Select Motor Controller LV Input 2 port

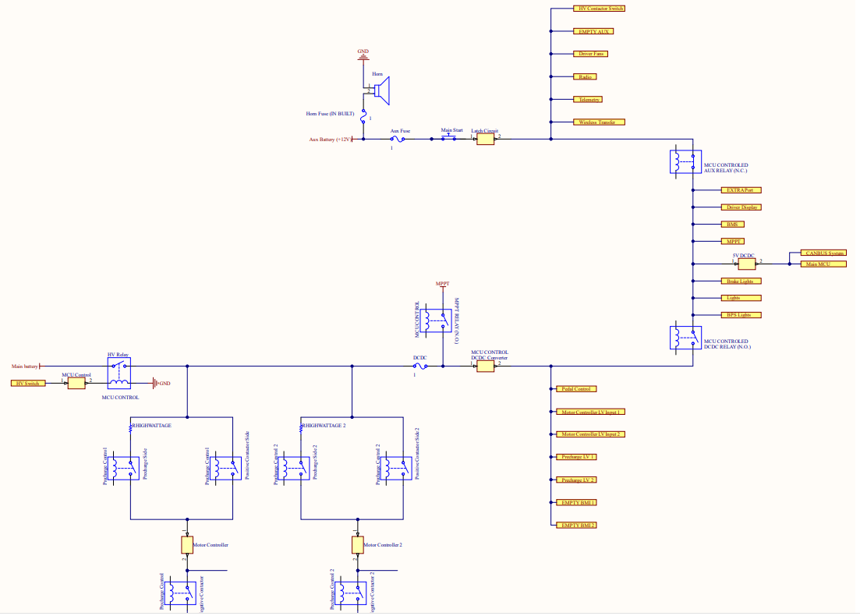(591, 434)
